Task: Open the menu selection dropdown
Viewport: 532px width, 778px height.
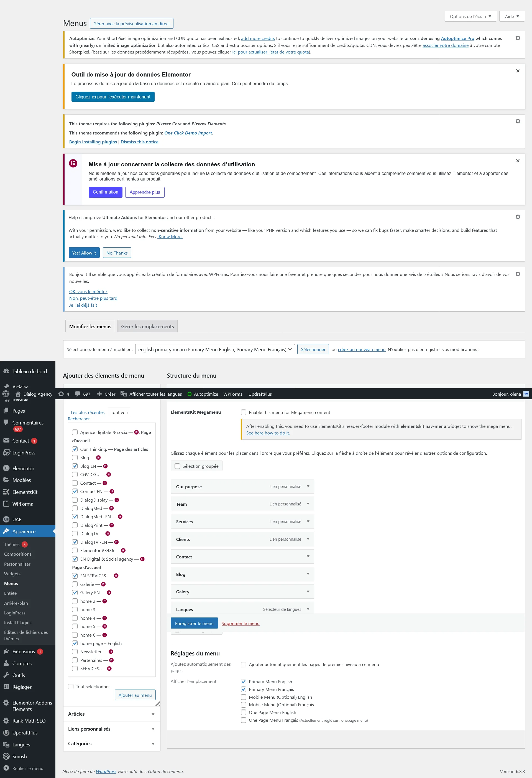Action: click(215, 350)
